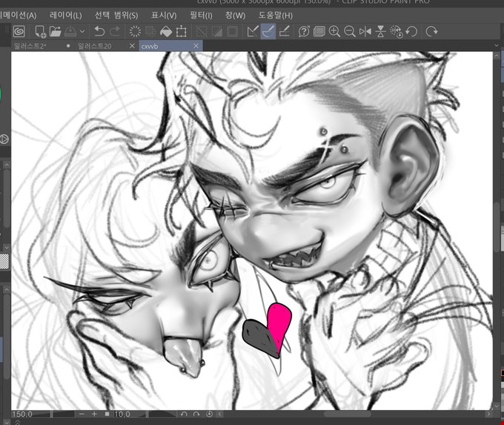Click Clear outside selection icon
Screen dimensions: 504x425
pyautogui.click(x=150, y=32)
